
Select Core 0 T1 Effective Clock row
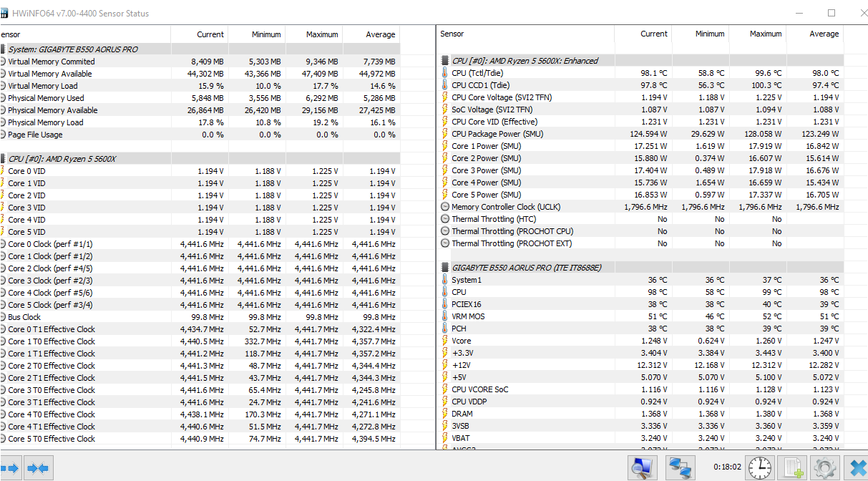pyautogui.click(x=200, y=329)
